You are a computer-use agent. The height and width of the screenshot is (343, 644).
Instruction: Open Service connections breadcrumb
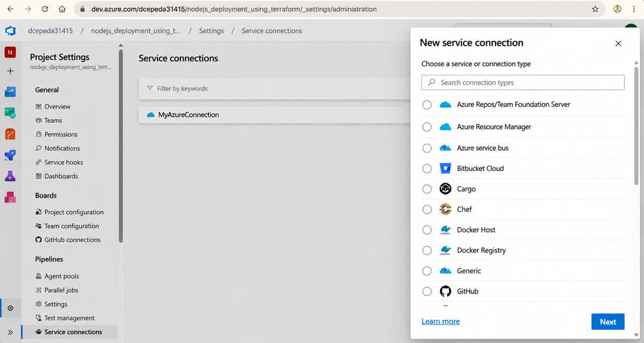coord(272,31)
